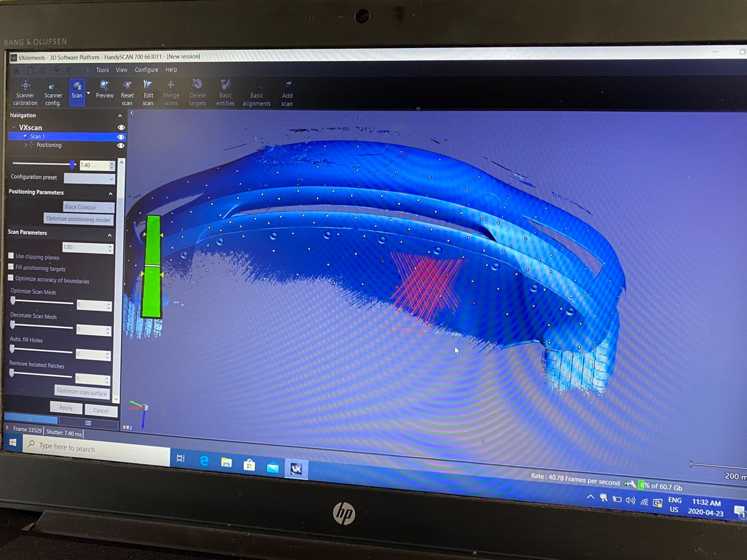Open Configuration preset dropdown
This screenshot has height=560, width=747.
[x=89, y=178]
